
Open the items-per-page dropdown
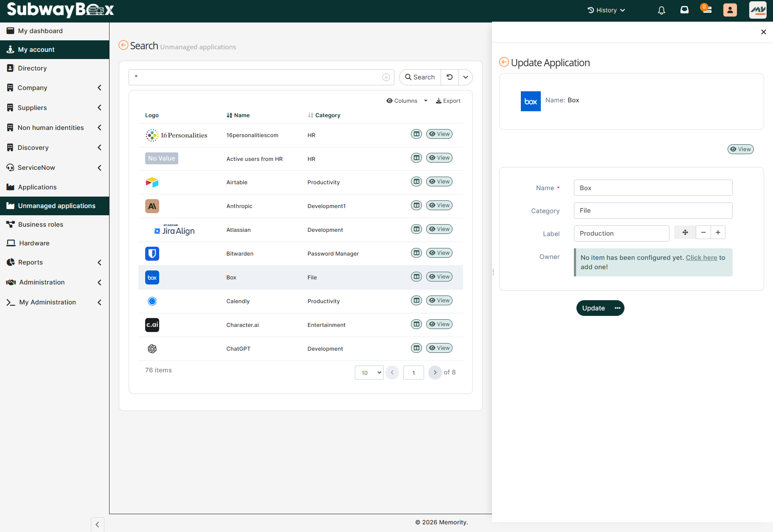(369, 373)
